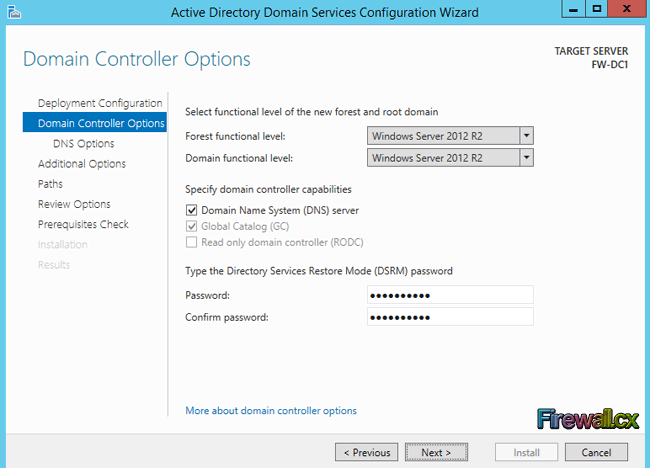Click the Forest functional level label
This screenshot has height=468, width=650.
235,136
